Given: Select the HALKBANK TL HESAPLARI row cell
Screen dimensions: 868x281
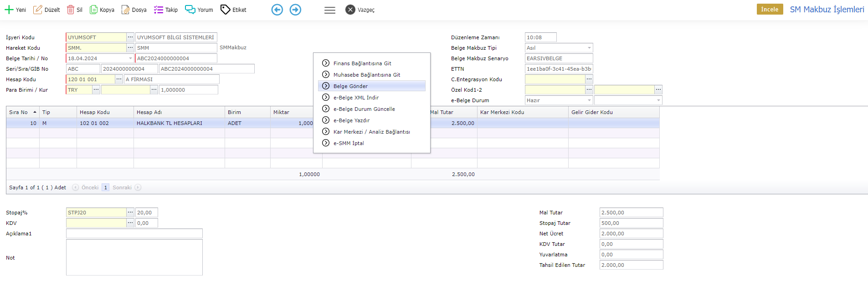Looking at the screenshot, I should click(x=179, y=123).
